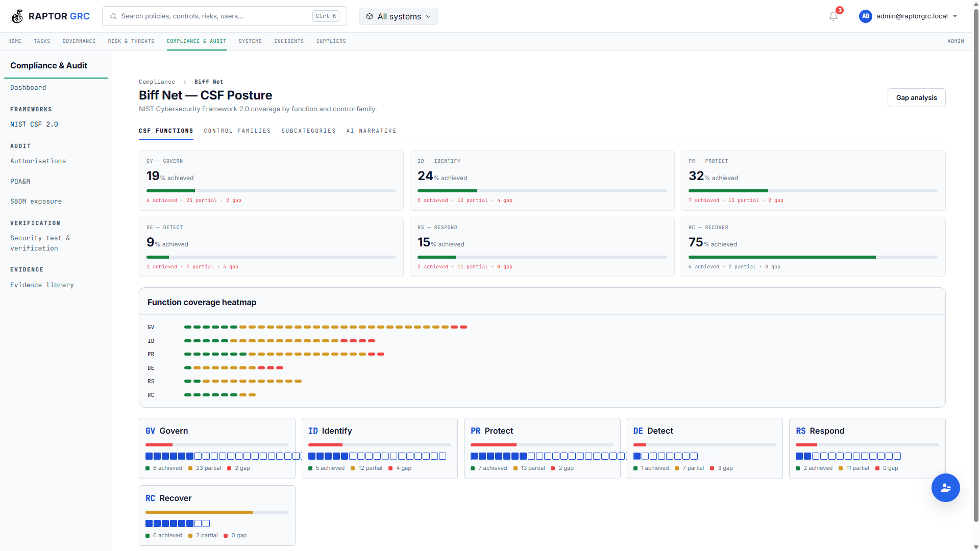Open the DE Detect bottom card title

pos(653,431)
